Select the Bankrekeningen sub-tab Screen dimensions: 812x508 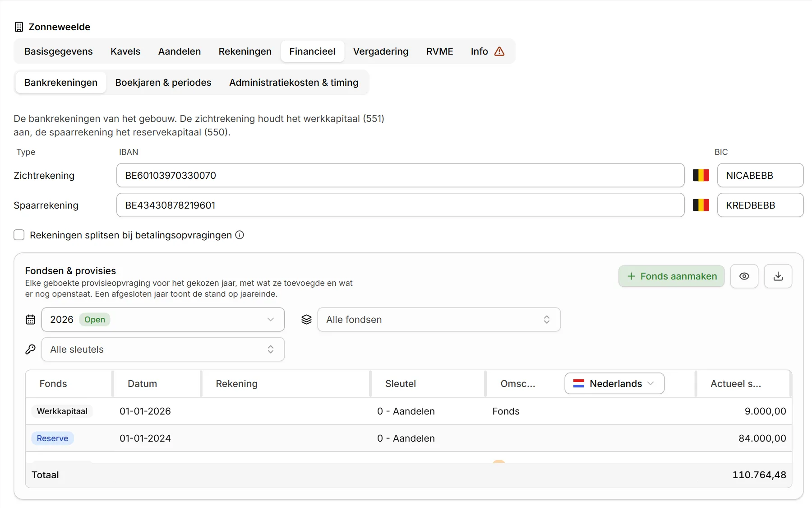[61, 83]
